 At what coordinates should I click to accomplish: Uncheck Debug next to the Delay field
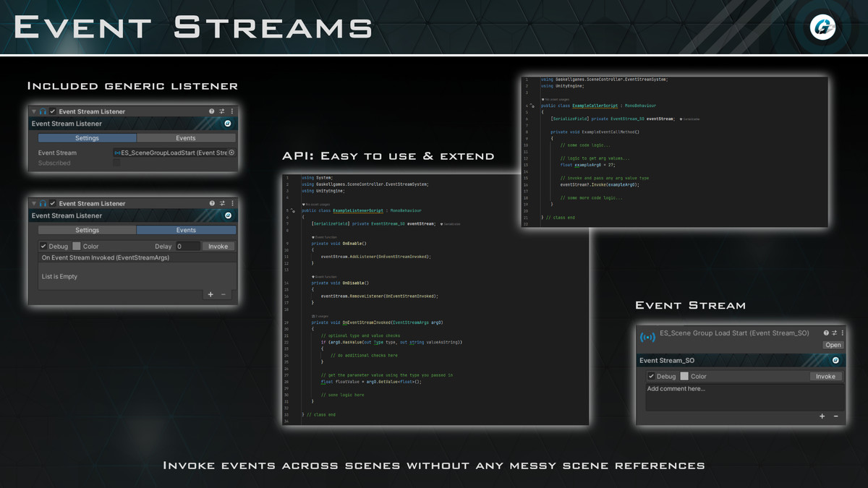(x=43, y=247)
